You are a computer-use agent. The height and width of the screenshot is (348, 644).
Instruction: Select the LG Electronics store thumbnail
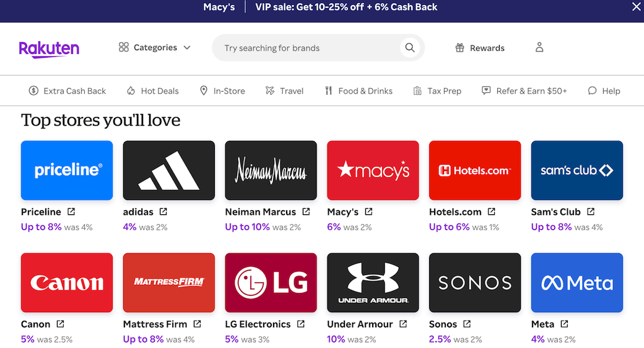coord(271,282)
